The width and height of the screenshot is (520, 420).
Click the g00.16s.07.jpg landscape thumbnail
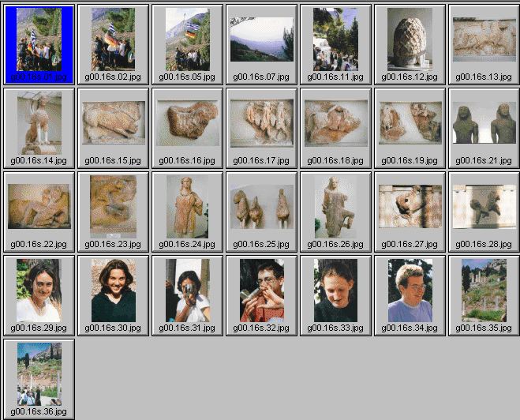[261, 40]
